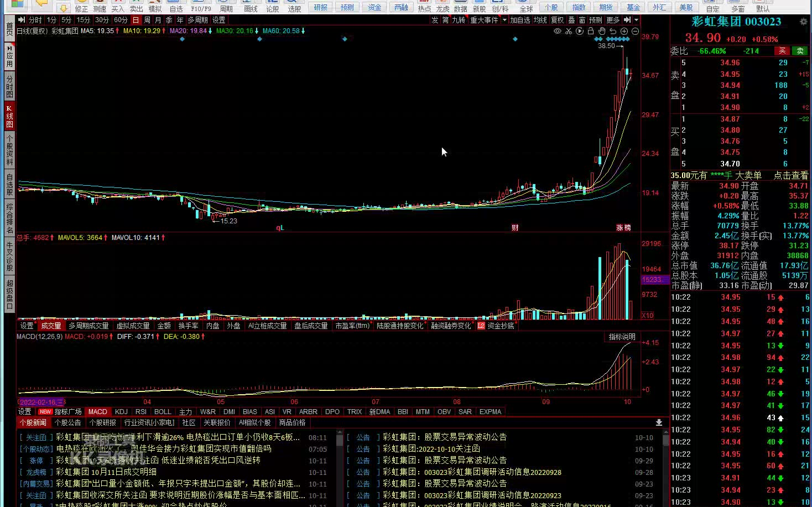Open the 论股 discussion toolbar icon
Viewport: 812px width, 507px height.
(273, 7)
